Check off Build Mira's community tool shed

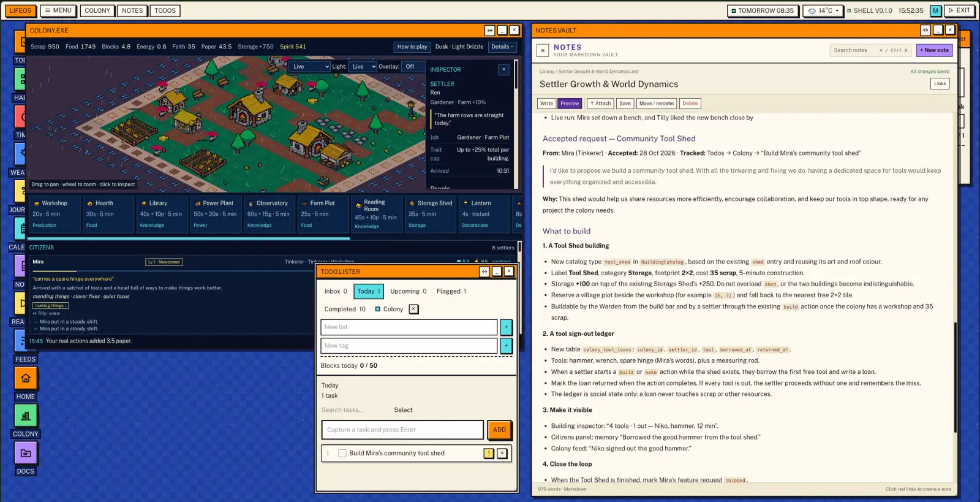pyautogui.click(x=342, y=454)
